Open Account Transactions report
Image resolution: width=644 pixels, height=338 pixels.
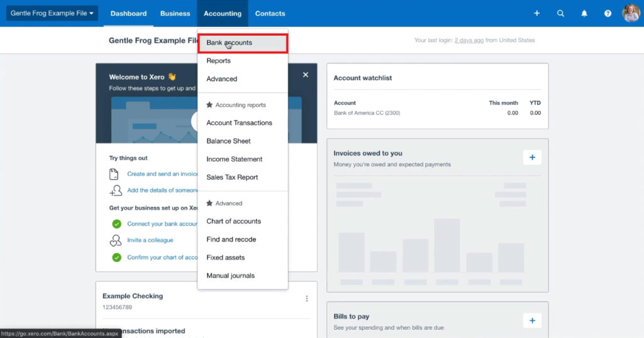coord(243,123)
